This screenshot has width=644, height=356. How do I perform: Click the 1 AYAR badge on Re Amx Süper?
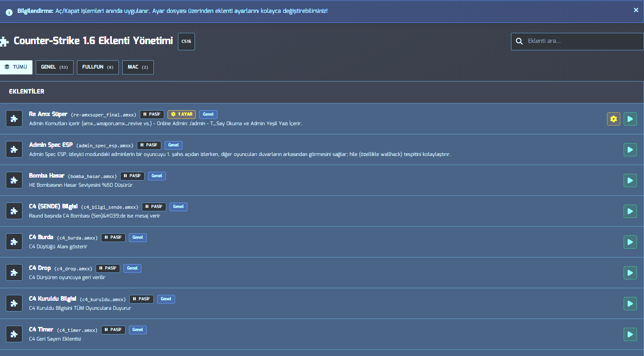pyautogui.click(x=182, y=114)
